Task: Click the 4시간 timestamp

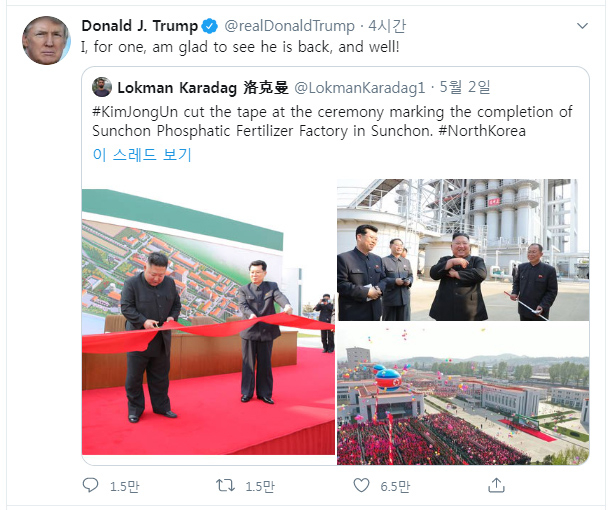Action: coord(387,26)
